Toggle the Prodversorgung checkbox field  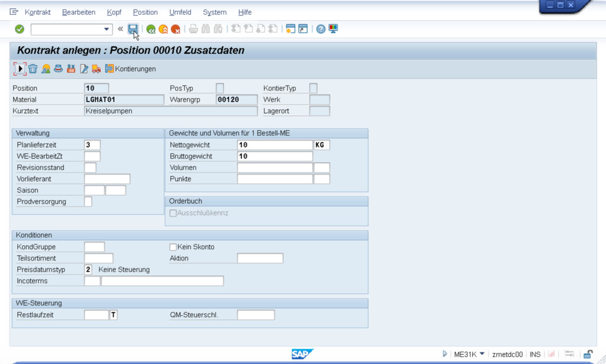coord(88,202)
